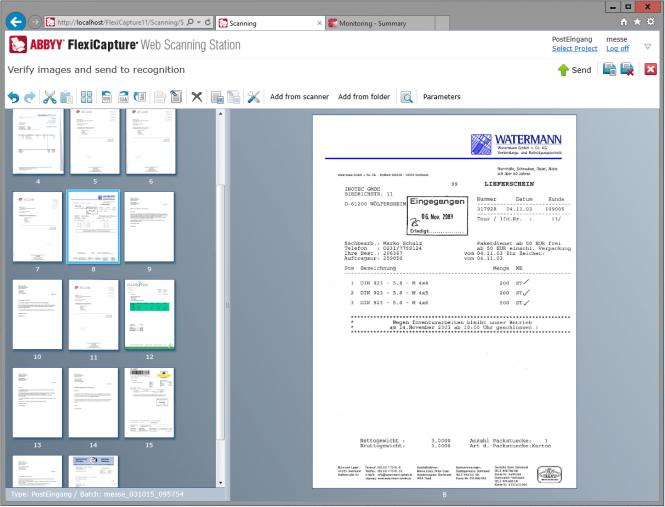Open a new browser tab
The image size is (665, 507).
442,23
